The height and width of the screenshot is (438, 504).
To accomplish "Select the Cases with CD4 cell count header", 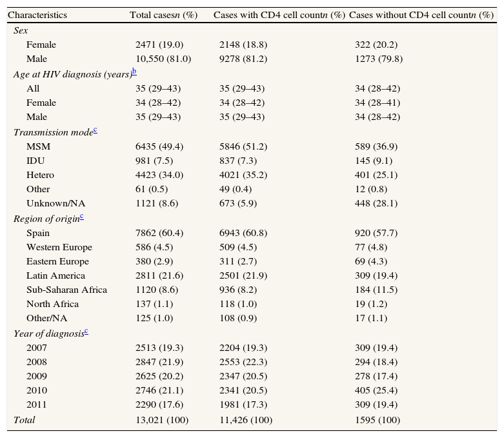I will (x=279, y=15).
